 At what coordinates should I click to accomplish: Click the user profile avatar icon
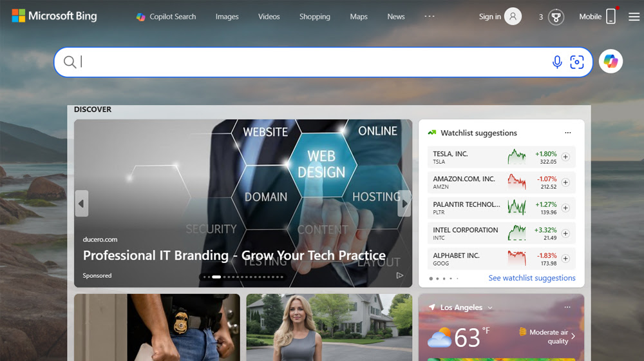(x=513, y=17)
